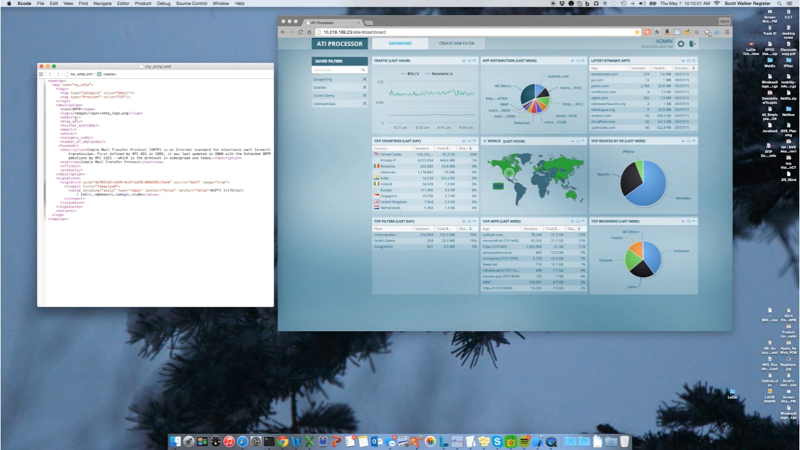
Task: Click the search magnifier in Saved Filters box
Action: pos(363,69)
